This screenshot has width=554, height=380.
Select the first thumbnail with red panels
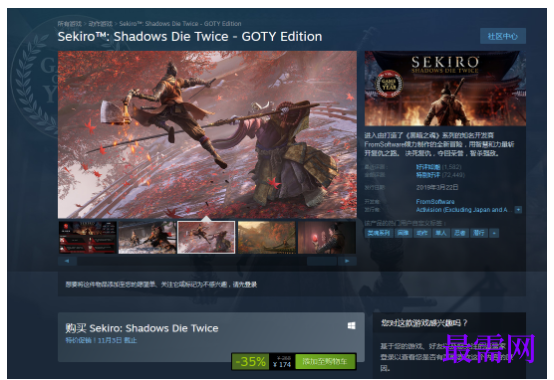(87, 237)
